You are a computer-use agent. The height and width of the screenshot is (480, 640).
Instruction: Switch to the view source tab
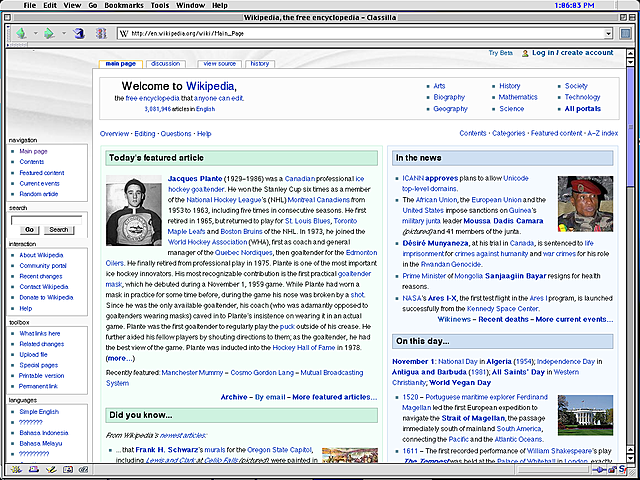click(x=220, y=64)
